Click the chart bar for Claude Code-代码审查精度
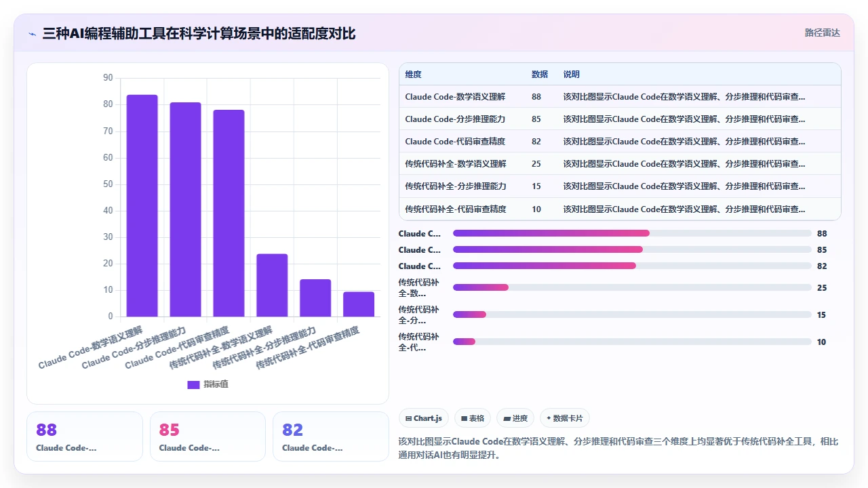 click(x=229, y=213)
